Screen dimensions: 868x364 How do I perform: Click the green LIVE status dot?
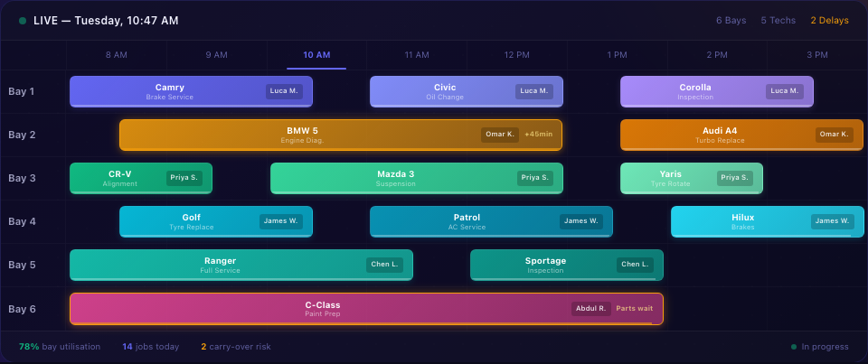pyautogui.click(x=23, y=21)
